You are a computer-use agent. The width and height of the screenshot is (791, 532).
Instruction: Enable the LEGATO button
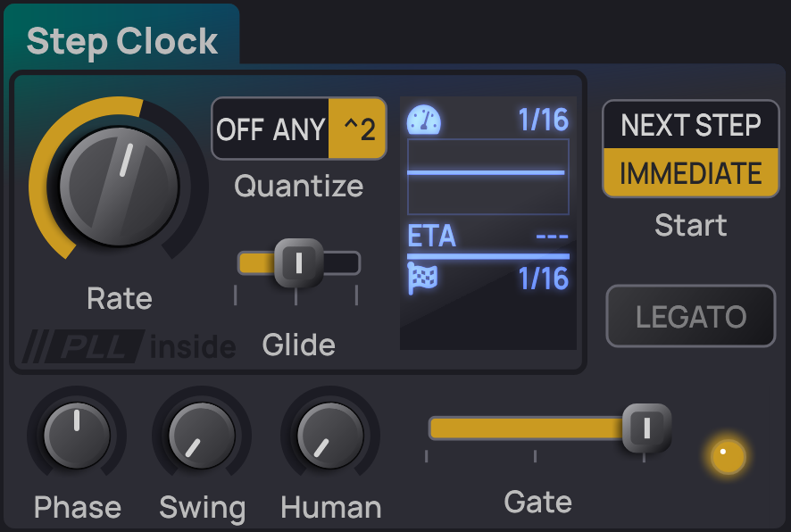point(689,316)
